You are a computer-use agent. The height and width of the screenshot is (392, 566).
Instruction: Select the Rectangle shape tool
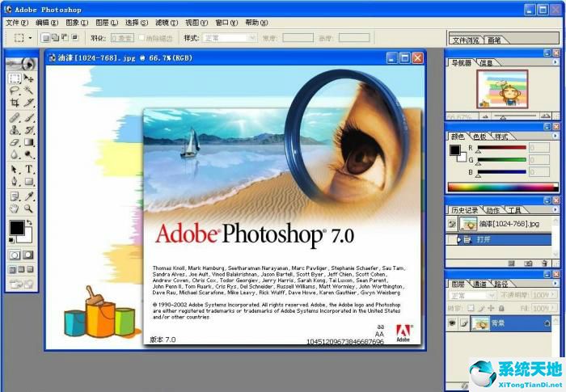coord(28,181)
